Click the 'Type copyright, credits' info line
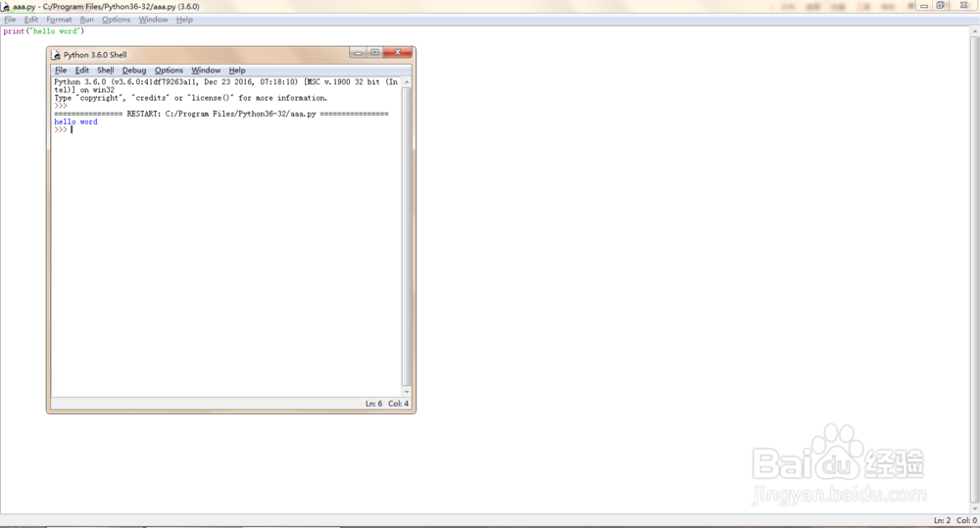The height and width of the screenshot is (528, 980). pos(191,98)
